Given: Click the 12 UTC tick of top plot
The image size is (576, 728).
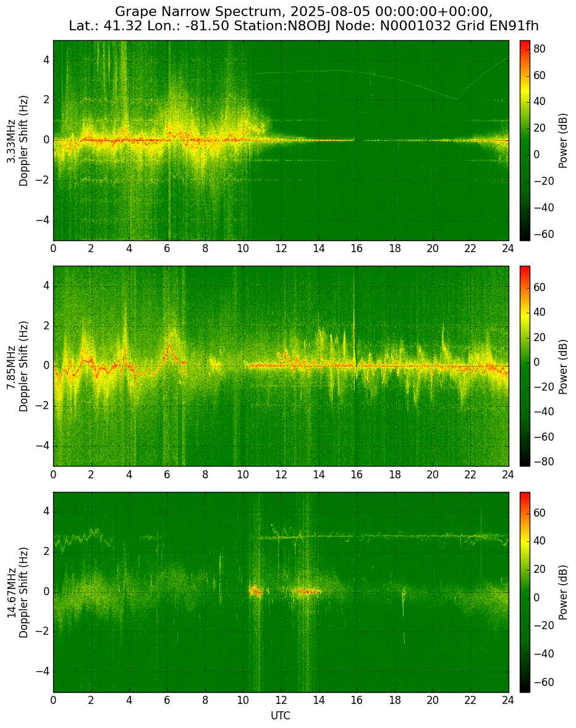Looking at the screenshot, I should [281, 248].
